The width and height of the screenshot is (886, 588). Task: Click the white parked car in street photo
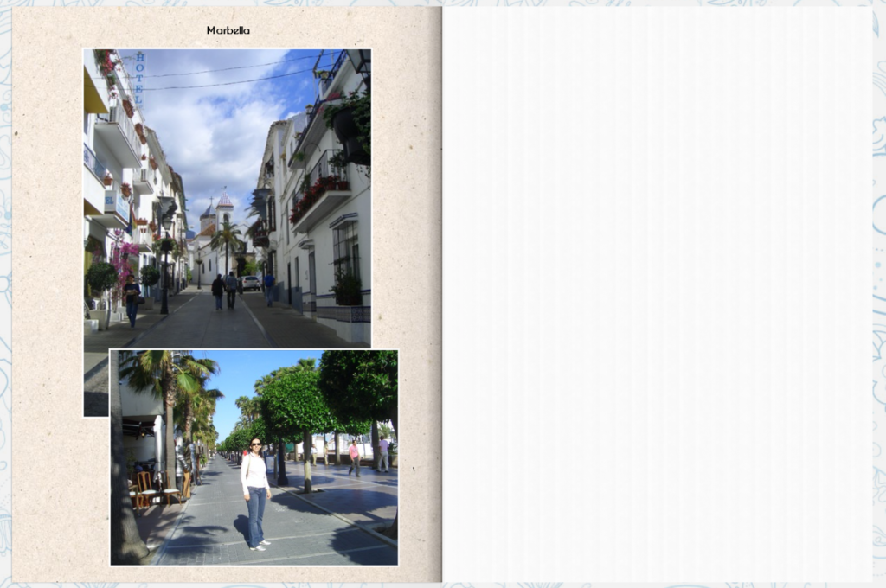click(x=250, y=283)
